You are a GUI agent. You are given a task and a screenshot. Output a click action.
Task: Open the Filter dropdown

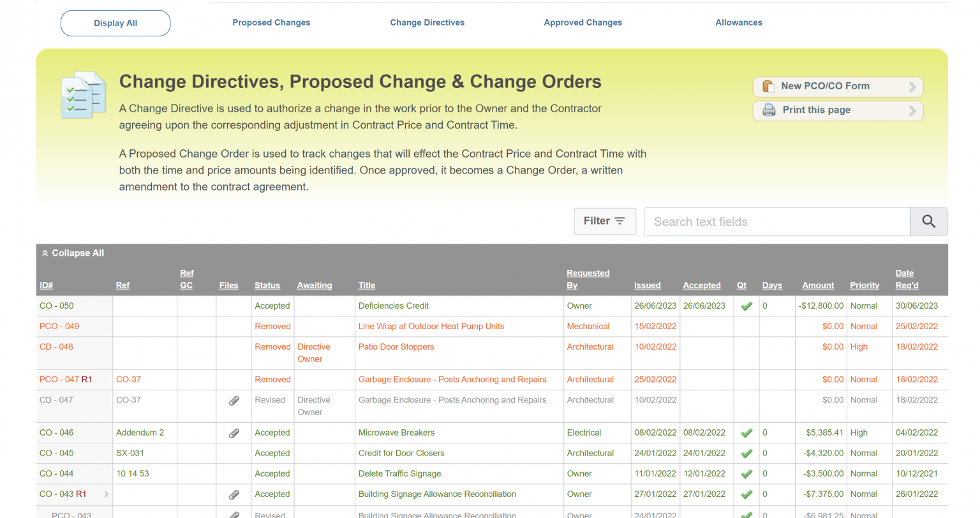604,221
